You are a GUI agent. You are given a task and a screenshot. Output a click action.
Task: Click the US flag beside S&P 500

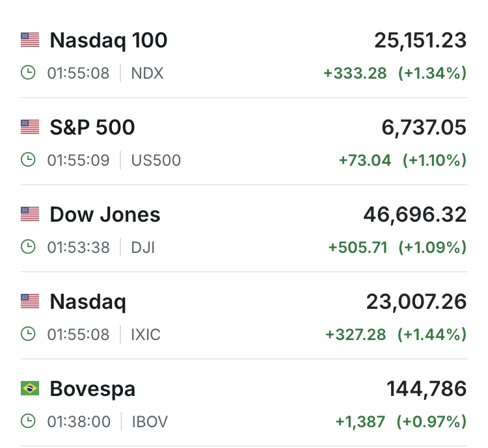coord(30,127)
